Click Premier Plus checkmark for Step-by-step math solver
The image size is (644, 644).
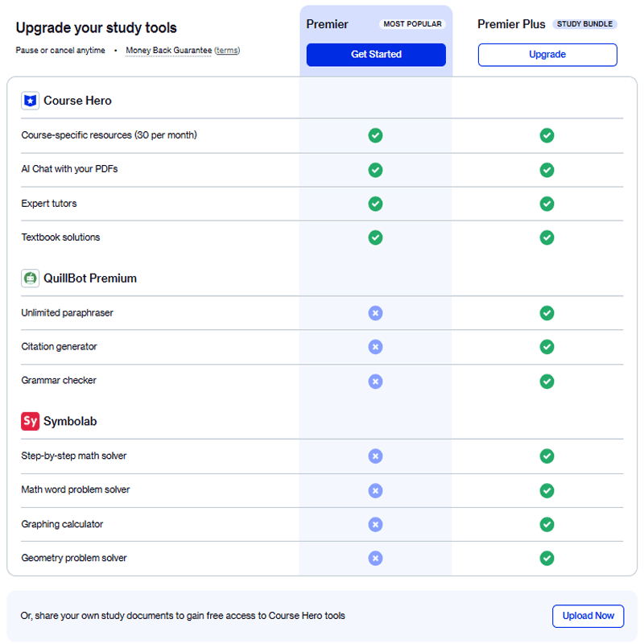pyautogui.click(x=547, y=456)
